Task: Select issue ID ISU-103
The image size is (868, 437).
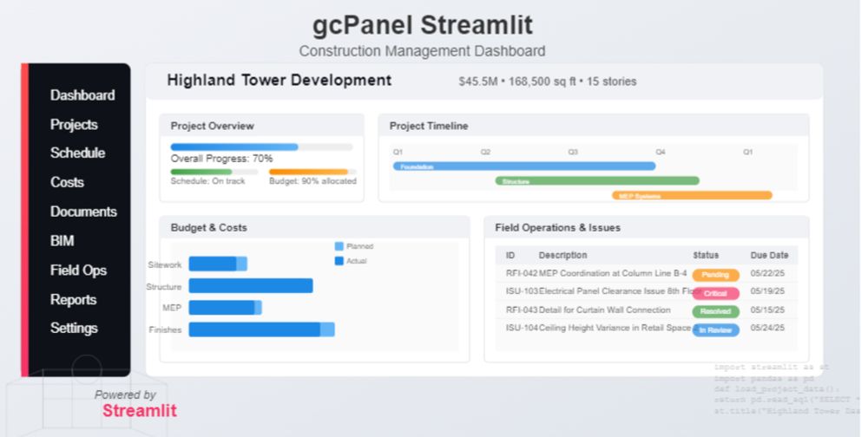Action: pos(522,291)
